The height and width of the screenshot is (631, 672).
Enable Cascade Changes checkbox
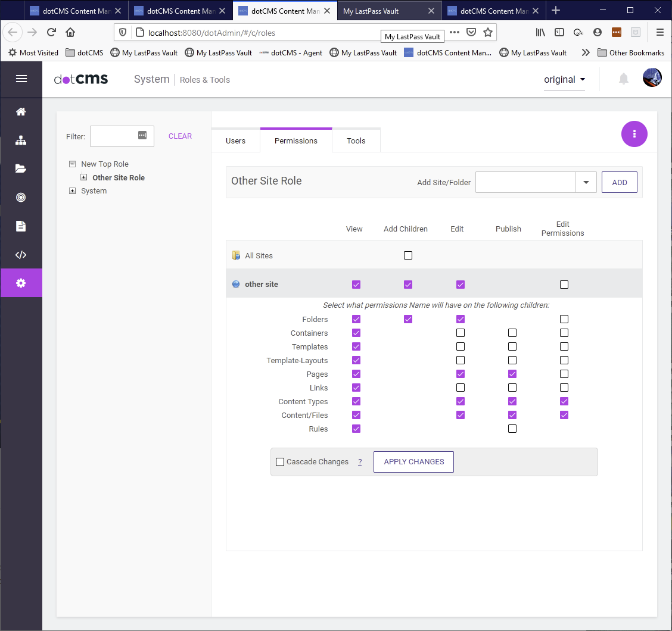[280, 461]
